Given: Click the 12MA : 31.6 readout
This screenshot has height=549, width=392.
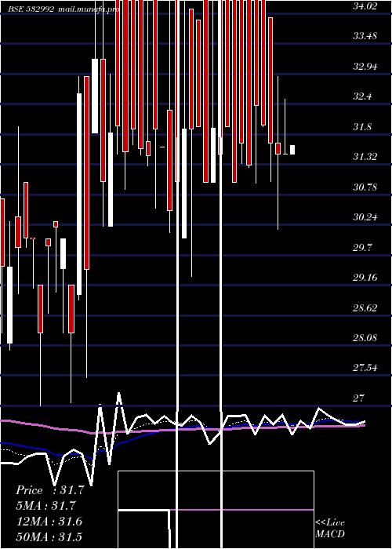Looking at the screenshot, I should tap(49, 522).
